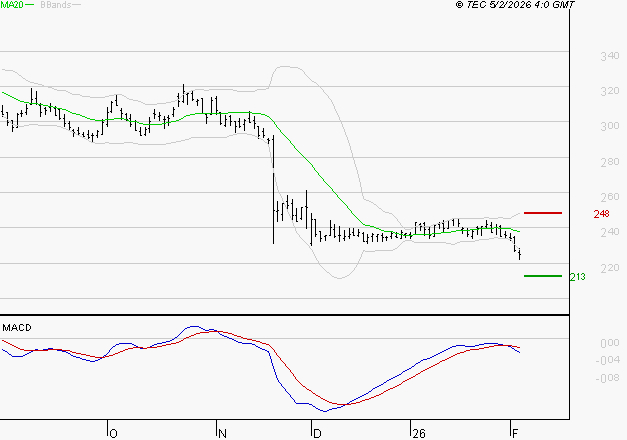Screen dimensions: 627x440
Task: Click the MACD 000 axis label
Action: tap(610, 343)
